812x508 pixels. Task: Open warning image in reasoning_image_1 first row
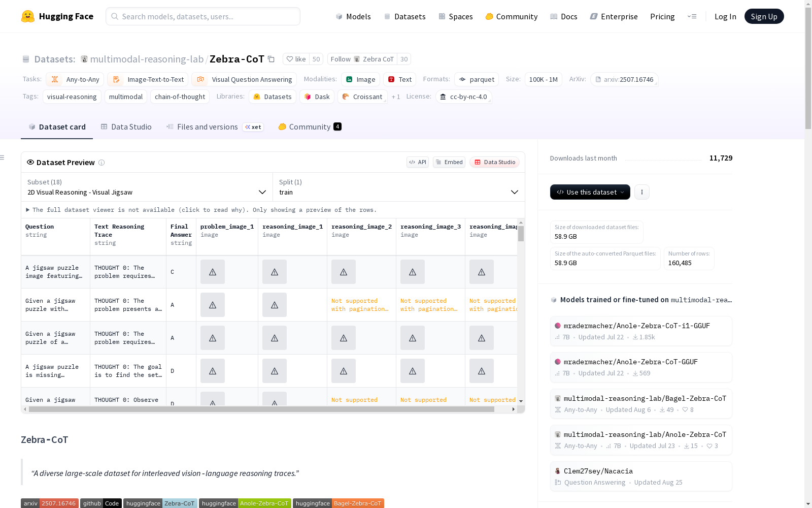[x=275, y=272]
